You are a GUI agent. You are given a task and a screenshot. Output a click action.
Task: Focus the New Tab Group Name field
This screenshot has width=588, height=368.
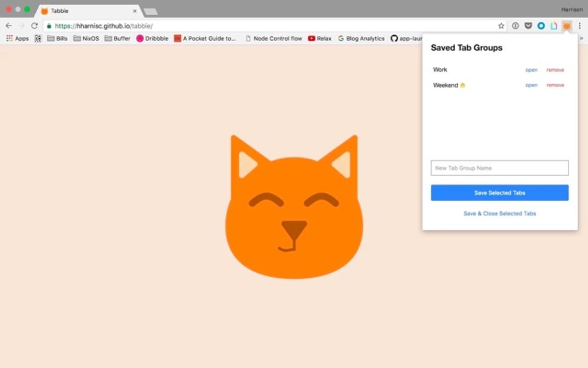[x=500, y=168]
